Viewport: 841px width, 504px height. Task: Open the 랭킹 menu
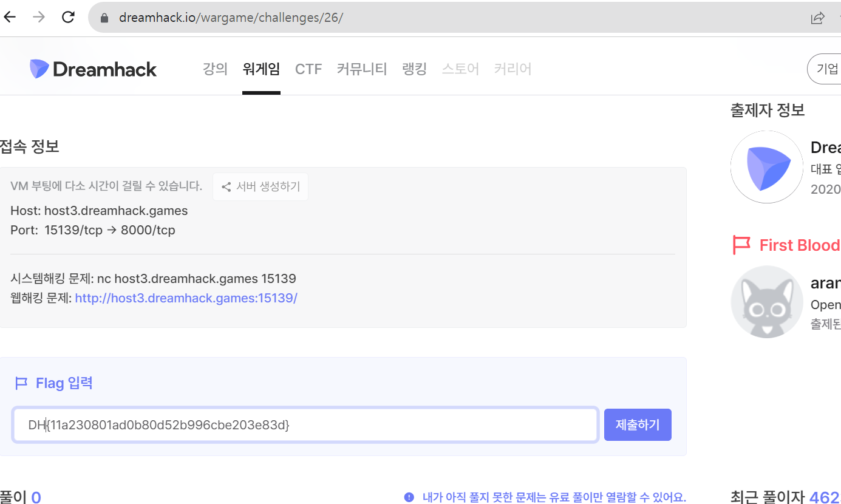(414, 69)
